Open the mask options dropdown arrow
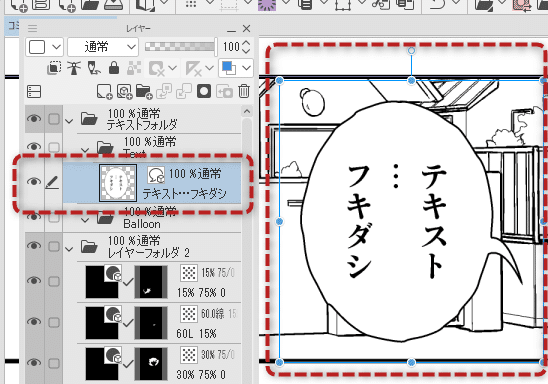The height and width of the screenshot is (384, 548). 173,68
